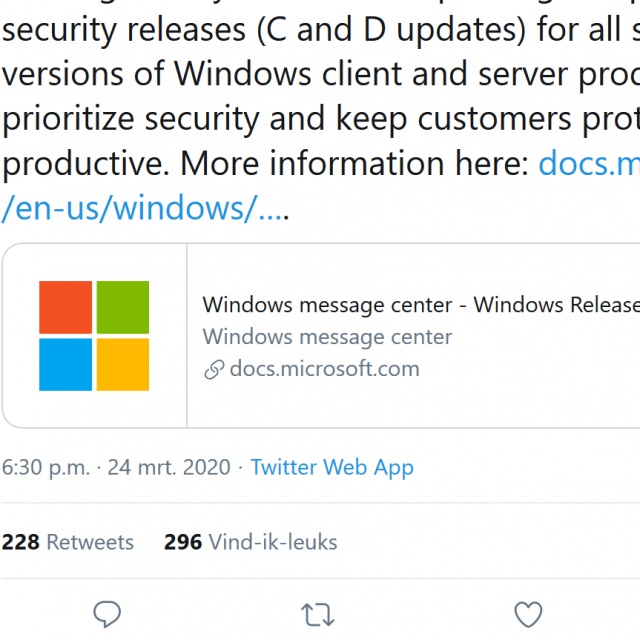
Task: Click the blue square of the Microsoft logo
Action: (x=65, y=364)
